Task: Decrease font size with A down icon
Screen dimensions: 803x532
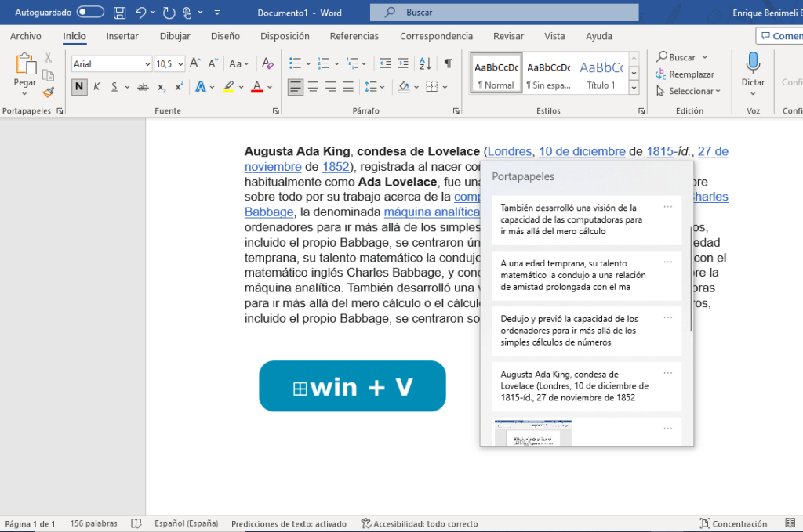Action: coord(213,63)
